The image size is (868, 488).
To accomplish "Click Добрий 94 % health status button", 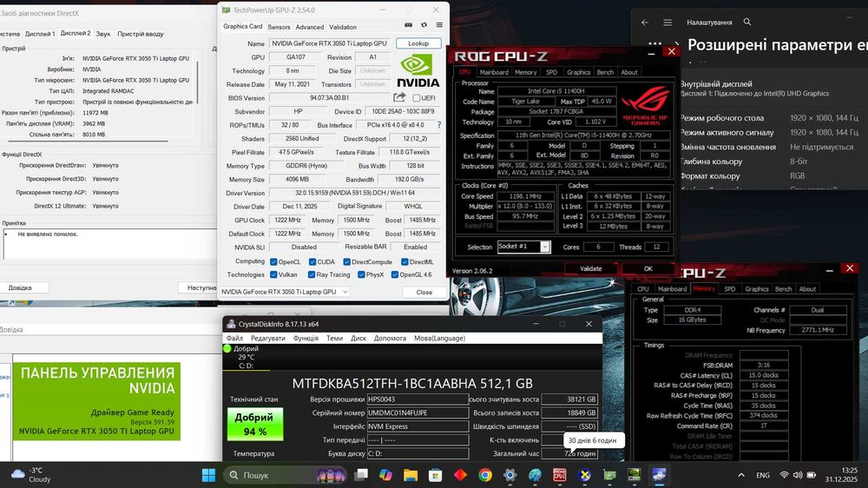I will 254,425.
